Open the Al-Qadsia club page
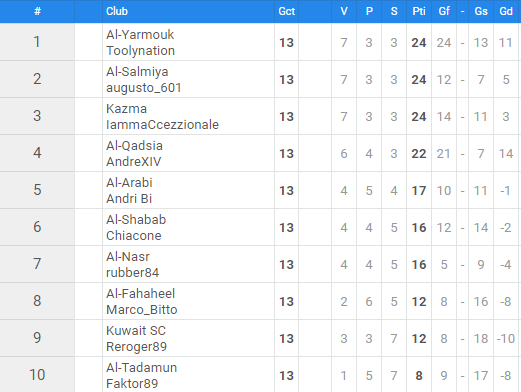Image resolution: width=521 pixels, height=392 pixels. click(x=134, y=146)
